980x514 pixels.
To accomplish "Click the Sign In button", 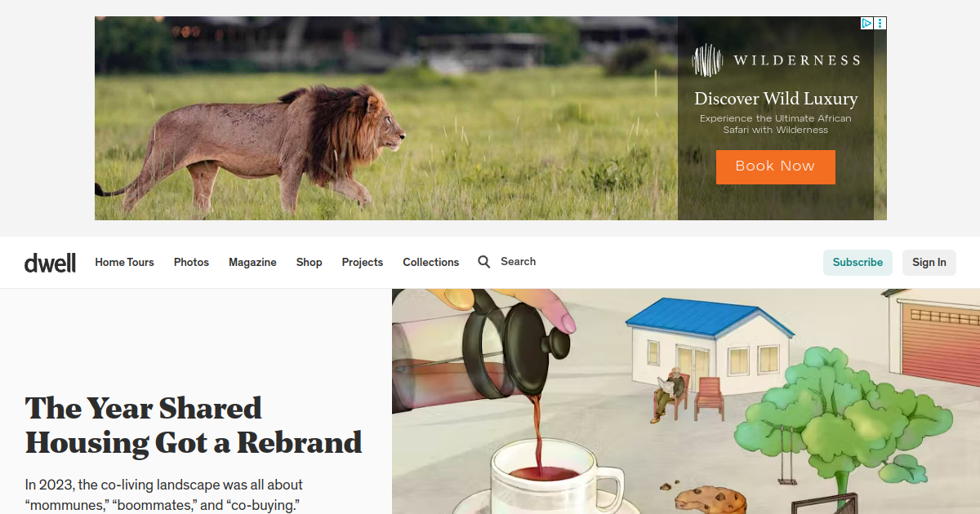I will 929,262.
